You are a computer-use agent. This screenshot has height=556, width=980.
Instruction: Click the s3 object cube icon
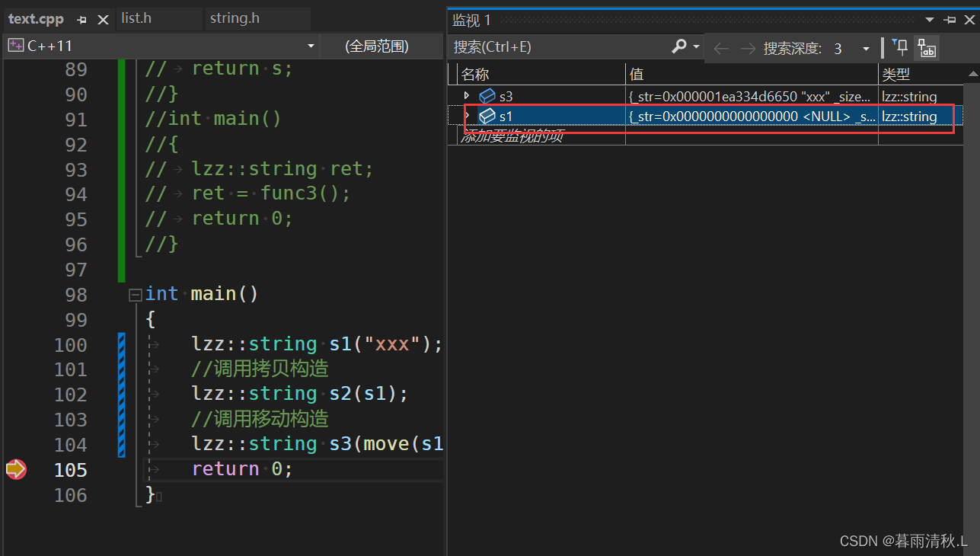point(487,96)
